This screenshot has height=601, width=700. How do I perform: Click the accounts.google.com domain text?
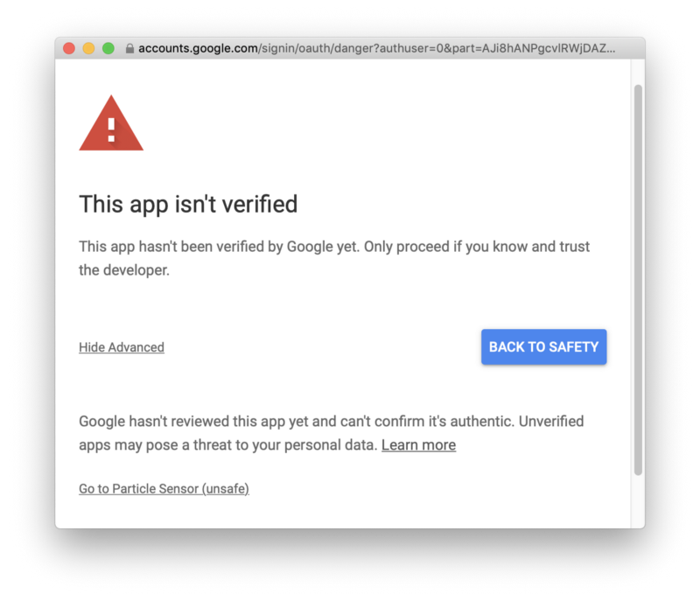point(198,48)
